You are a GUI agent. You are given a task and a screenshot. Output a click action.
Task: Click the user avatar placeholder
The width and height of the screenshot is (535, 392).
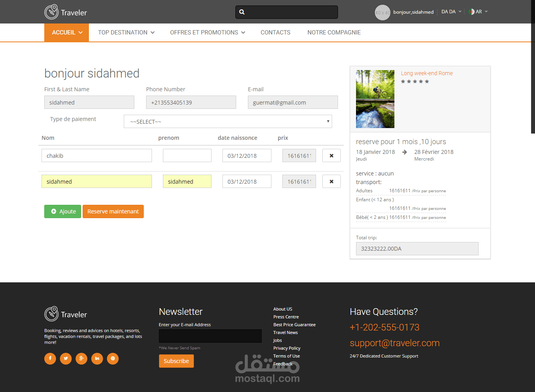coord(382,13)
